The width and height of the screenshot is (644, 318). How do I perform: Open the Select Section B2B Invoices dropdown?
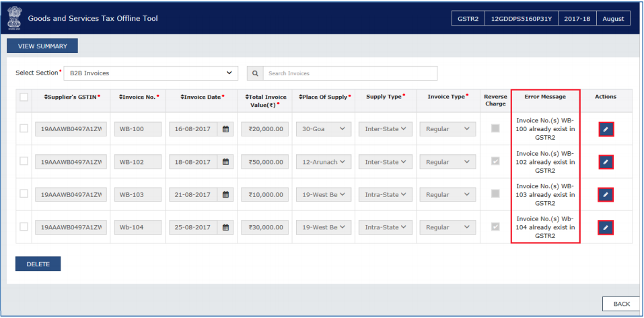151,73
